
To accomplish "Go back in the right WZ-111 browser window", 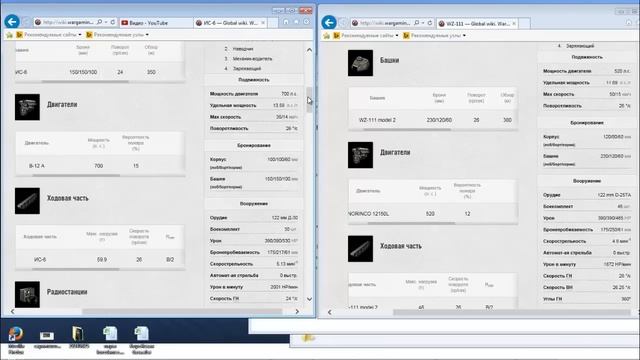I will [329, 22].
